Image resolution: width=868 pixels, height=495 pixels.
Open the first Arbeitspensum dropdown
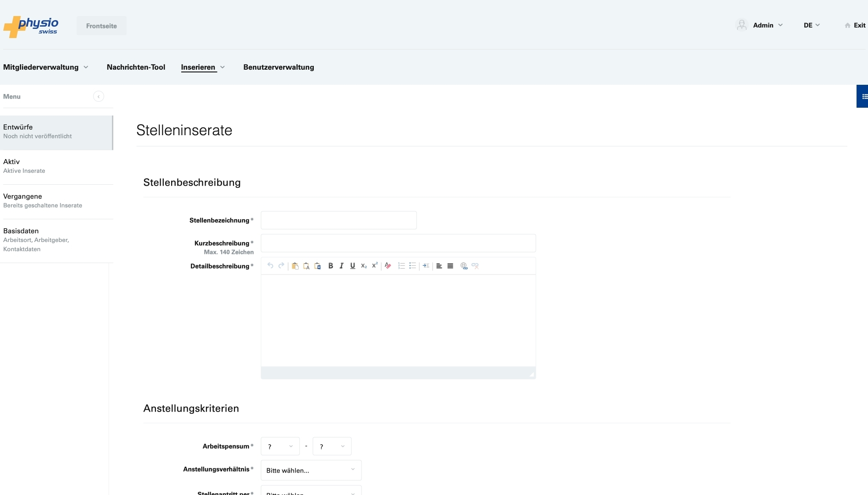(280, 446)
